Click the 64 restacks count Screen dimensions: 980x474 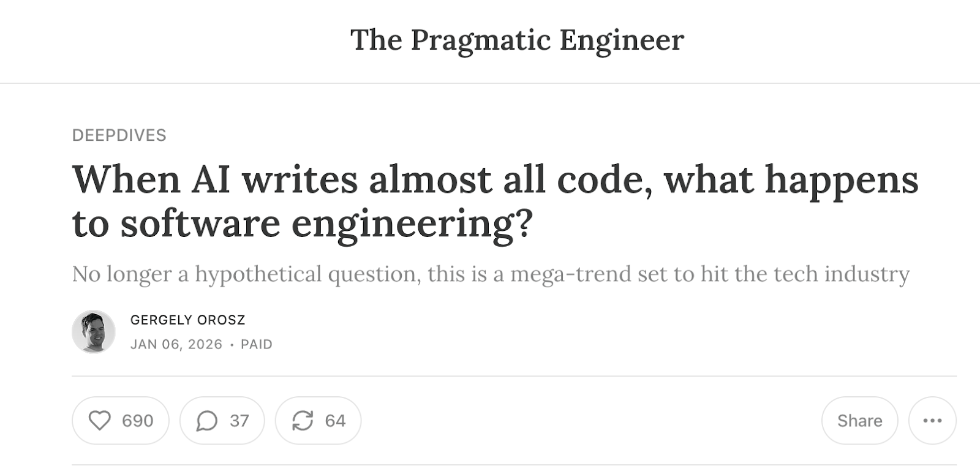point(335,421)
